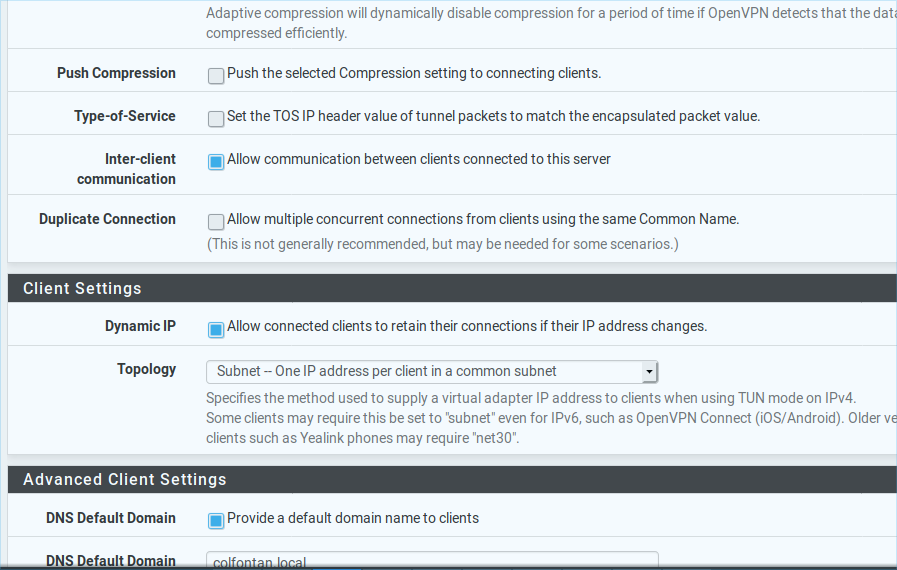Click the Advanced Client Settings section header
Image resolution: width=897 pixels, height=570 pixels.
click(124, 479)
